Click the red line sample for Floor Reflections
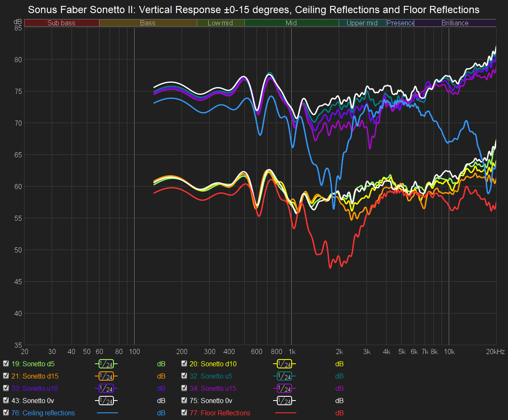 tap(286, 413)
